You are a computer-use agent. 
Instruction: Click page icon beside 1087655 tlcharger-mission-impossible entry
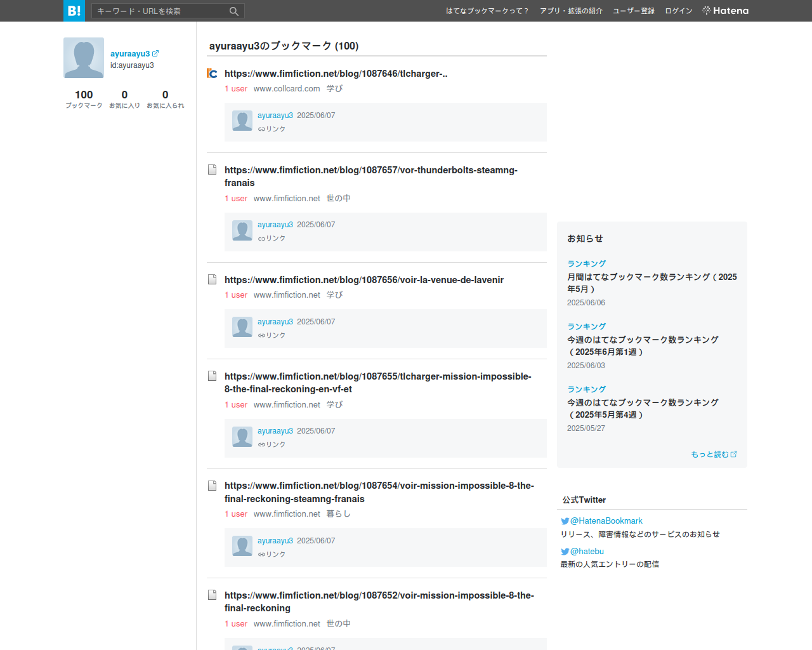click(213, 376)
